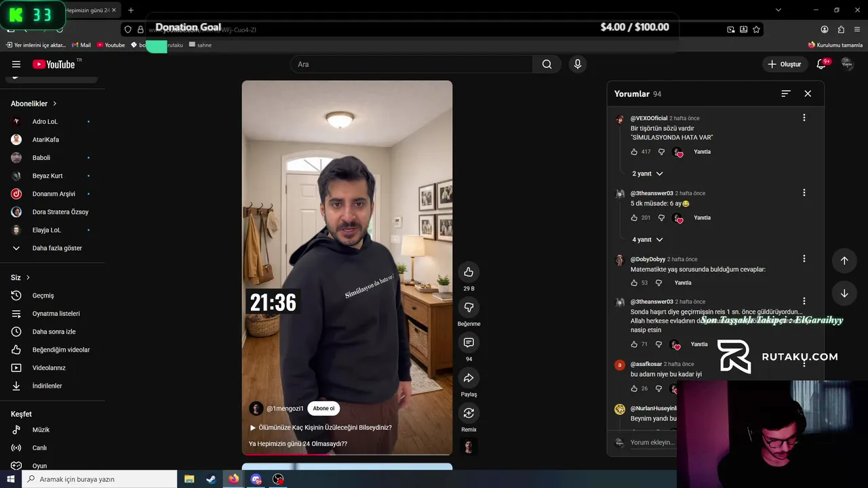Sort comments using the sort icon
This screenshot has height=488, width=868.
point(786,94)
